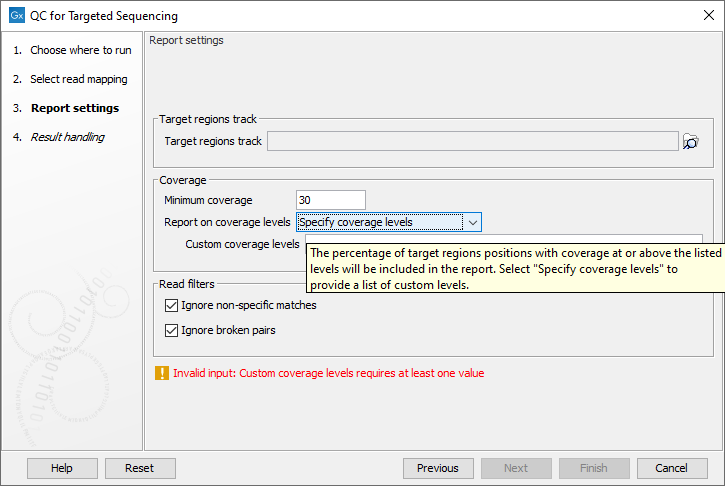Screen dimensions: 725x486
Task: Click the Gx application icon in the title bar
Action: (16, 16)
